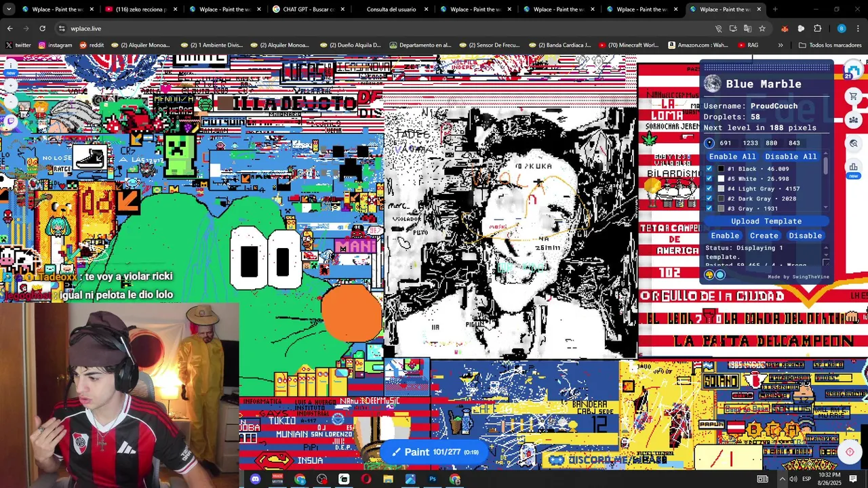Open the instagram bookmark
This screenshot has width=868, height=488.
pyautogui.click(x=55, y=45)
